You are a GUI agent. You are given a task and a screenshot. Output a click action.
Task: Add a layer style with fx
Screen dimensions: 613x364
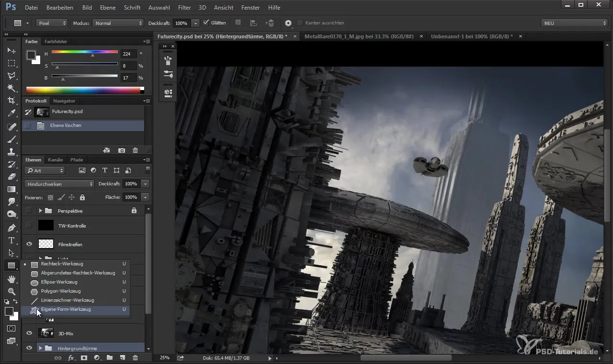pos(71,358)
